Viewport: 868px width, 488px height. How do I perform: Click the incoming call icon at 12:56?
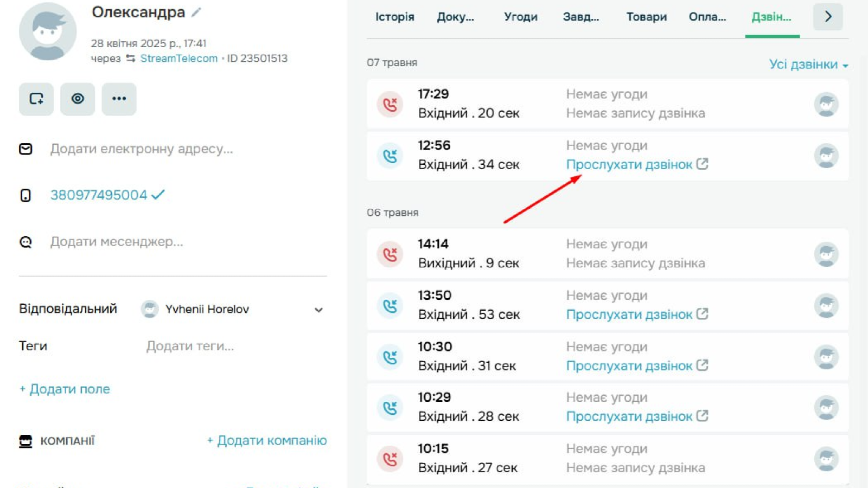tap(390, 156)
